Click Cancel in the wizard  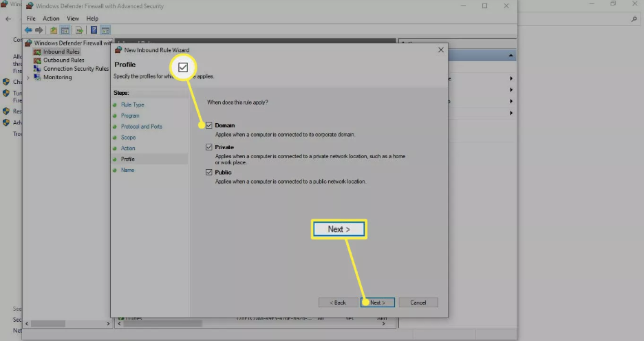point(418,302)
